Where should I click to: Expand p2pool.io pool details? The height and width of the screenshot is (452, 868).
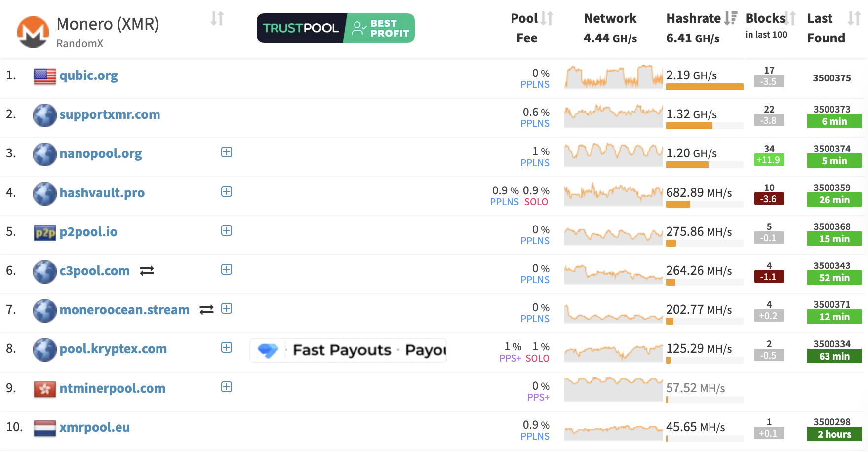(x=227, y=231)
